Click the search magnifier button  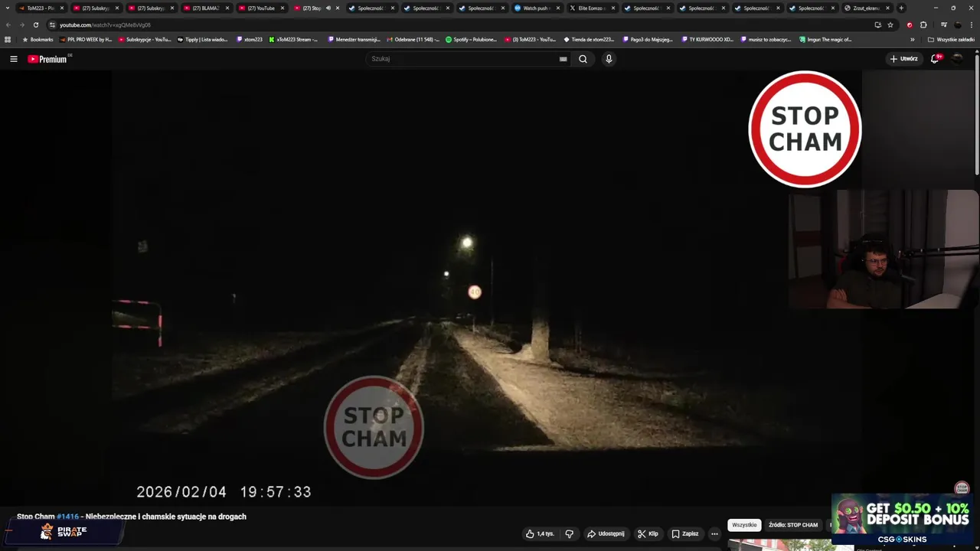pyautogui.click(x=583, y=59)
